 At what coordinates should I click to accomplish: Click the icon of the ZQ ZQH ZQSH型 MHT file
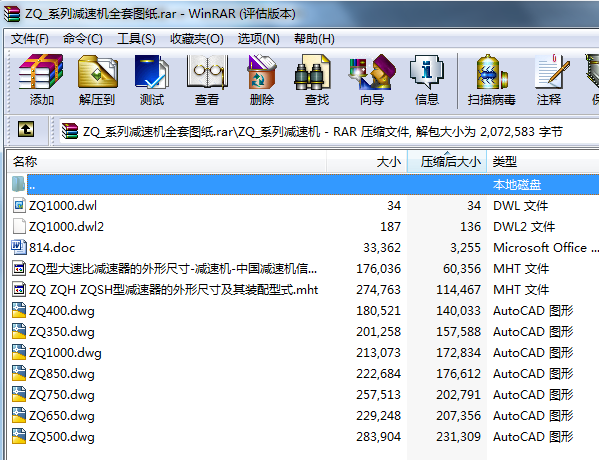[x=19, y=289]
